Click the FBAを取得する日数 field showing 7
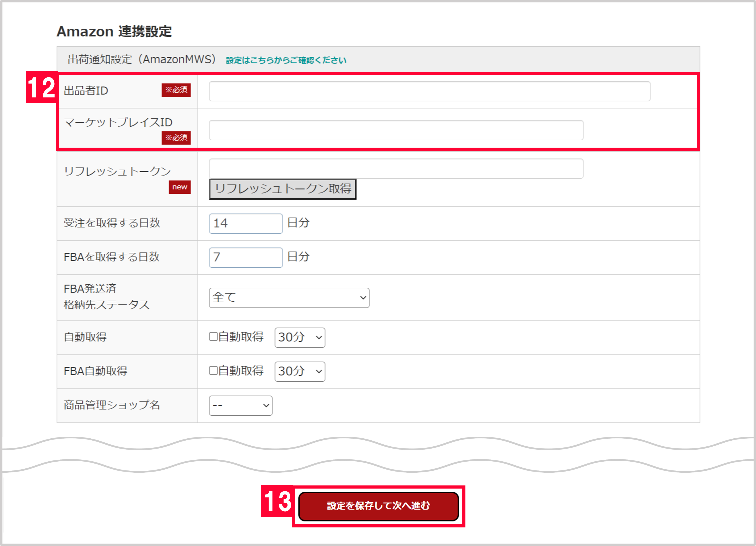Viewport: 756px width, 546px height. 246,257
